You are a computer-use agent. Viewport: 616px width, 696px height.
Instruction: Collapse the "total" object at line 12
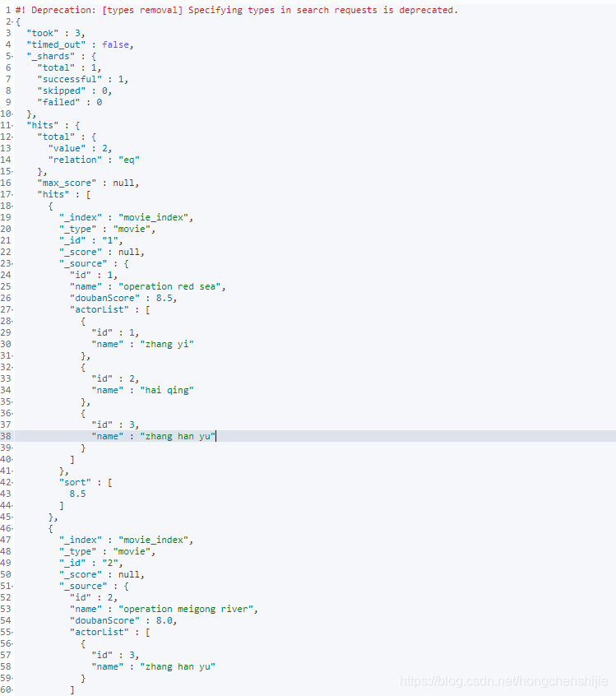12,137
